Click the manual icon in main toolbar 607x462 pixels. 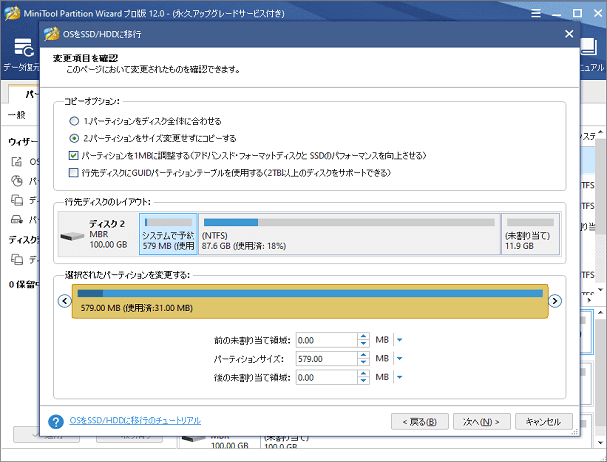588,48
